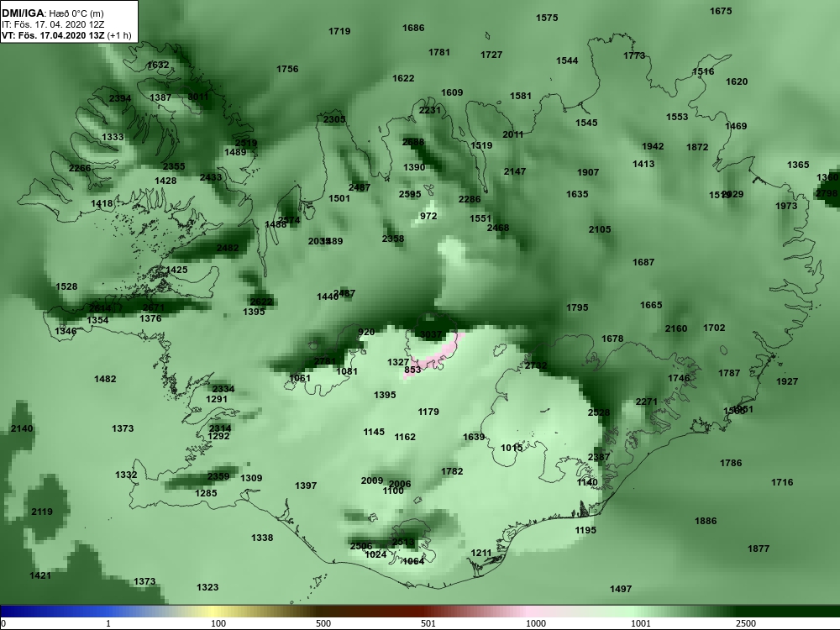Click the map value 2732

pos(536,365)
